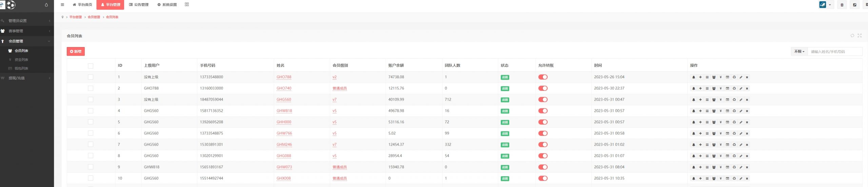This screenshot has width=868, height=187.
Task: Click the name/phone search input field
Action: point(835,51)
